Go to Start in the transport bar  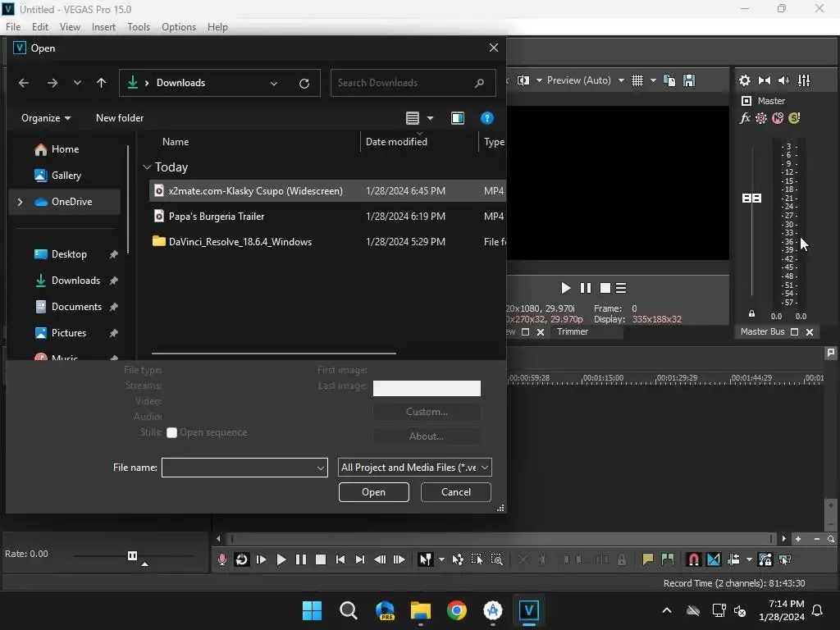340,559
